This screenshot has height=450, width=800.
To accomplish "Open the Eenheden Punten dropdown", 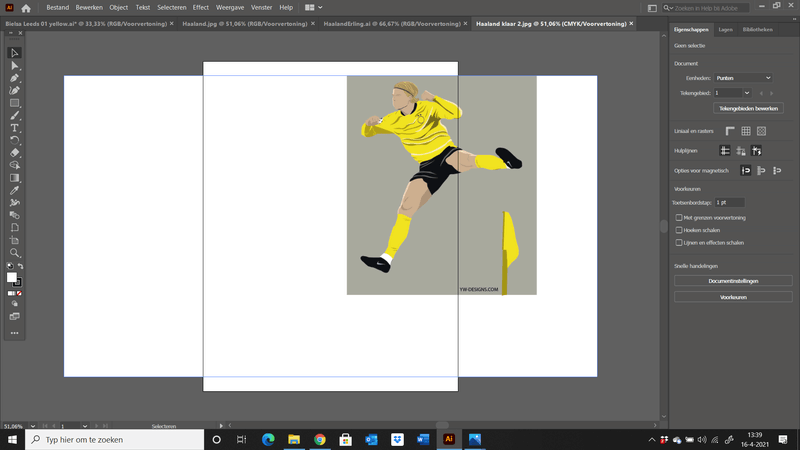I will point(743,78).
